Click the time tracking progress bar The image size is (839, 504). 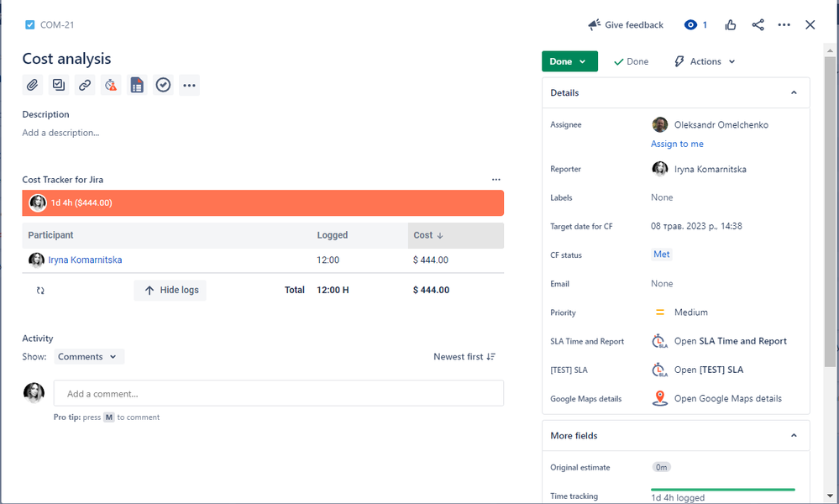coord(723,490)
